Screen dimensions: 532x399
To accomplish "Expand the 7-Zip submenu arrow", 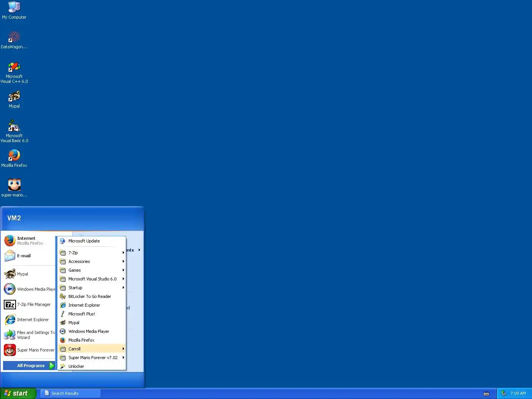I will coord(123,253).
